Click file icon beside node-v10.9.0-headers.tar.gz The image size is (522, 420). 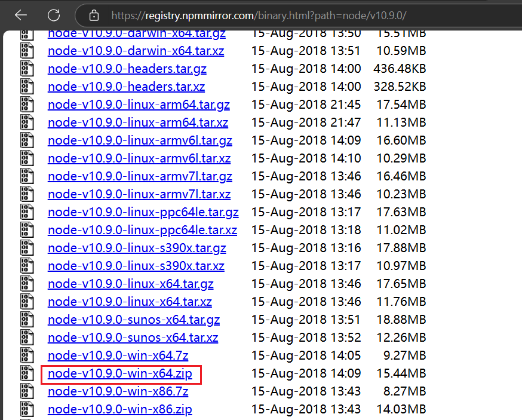26,69
